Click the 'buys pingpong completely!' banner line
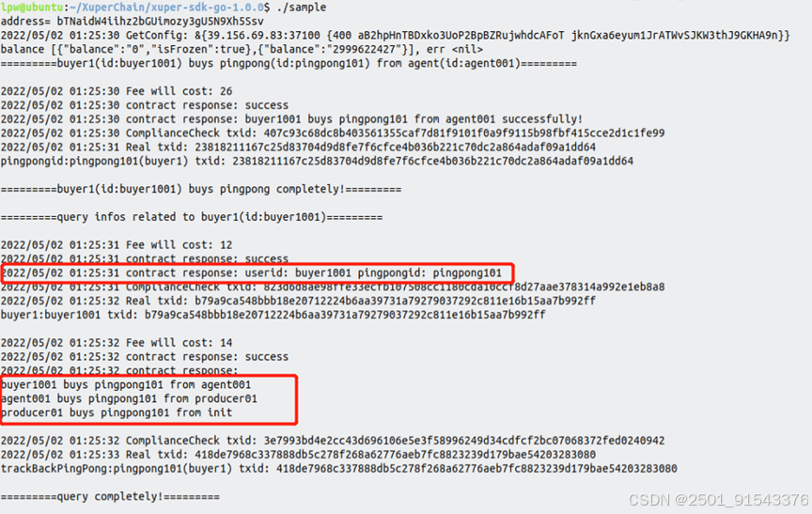 (201, 189)
